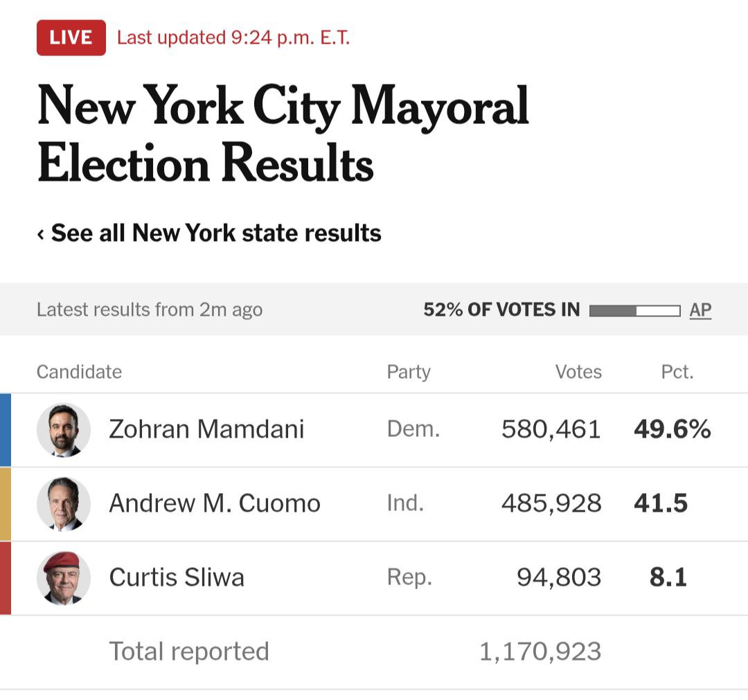Click the Party column header
The width and height of the screenshot is (748, 700).
pos(409,372)
